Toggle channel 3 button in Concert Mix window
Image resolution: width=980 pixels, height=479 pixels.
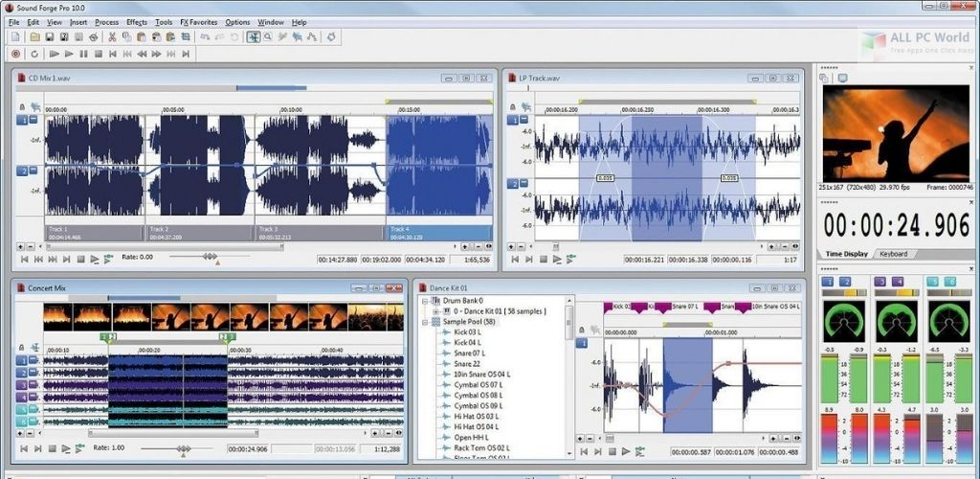coord(21,385)
